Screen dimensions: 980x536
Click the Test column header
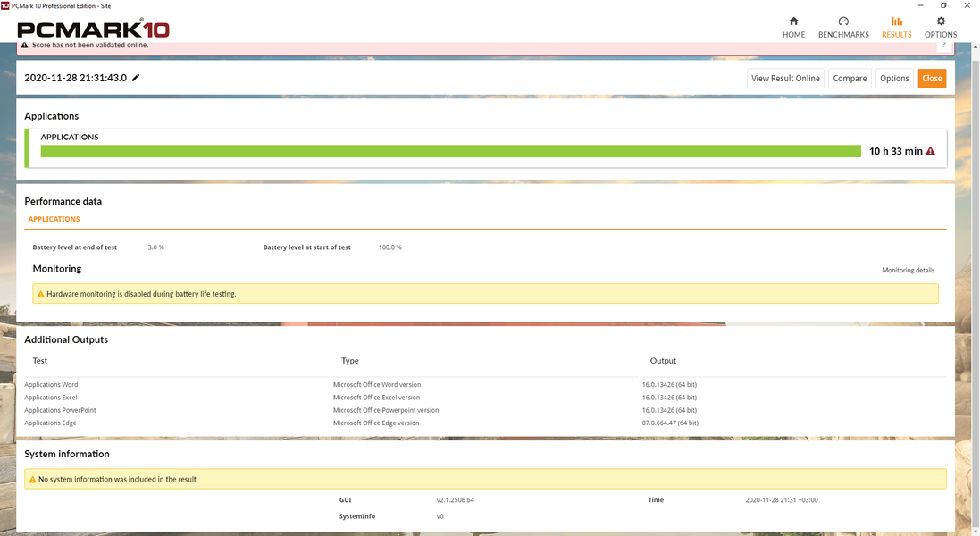[40, 361]
